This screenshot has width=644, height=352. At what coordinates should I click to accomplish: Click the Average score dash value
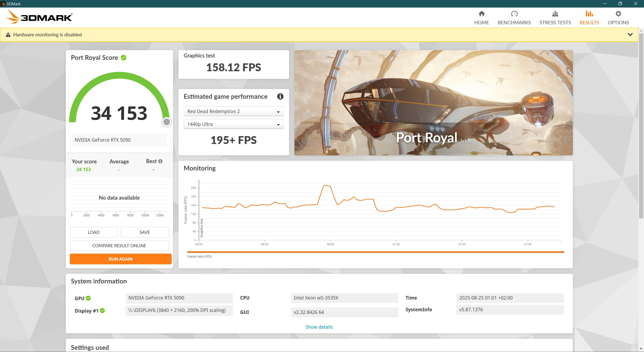[x=119, y=170]
